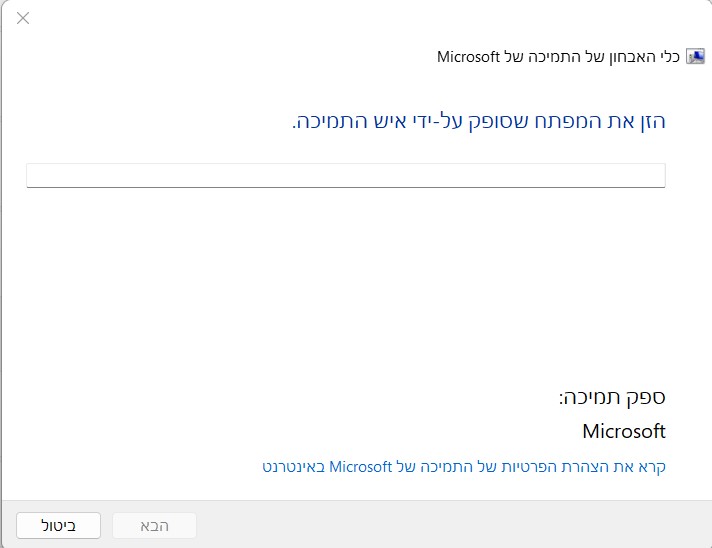
Task: Close the diagnostic tool window with X
Action: [x=23, y=18]
